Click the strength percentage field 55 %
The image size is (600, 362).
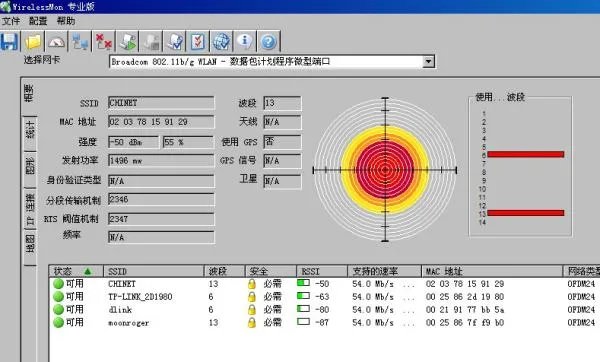(x=188, y=142)
